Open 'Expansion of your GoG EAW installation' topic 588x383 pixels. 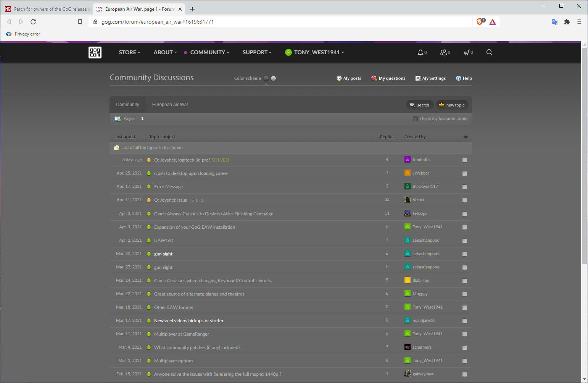point(195,227)
